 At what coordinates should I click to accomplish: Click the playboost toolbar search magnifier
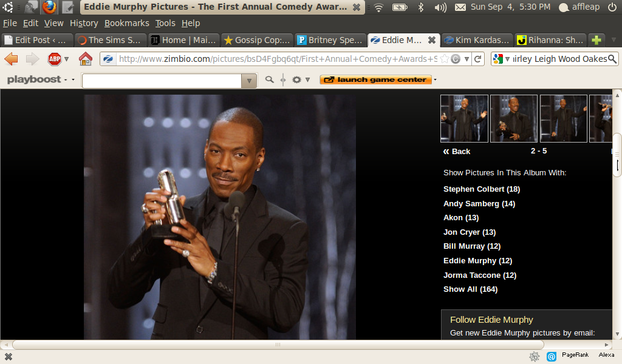[269, 79]
